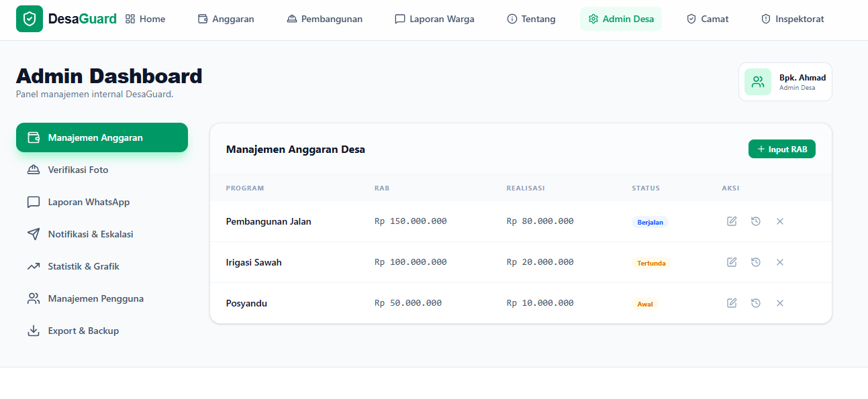Click the AKSI column header
The height and width of the screenshot is (399, 868).
pos(731,188)
